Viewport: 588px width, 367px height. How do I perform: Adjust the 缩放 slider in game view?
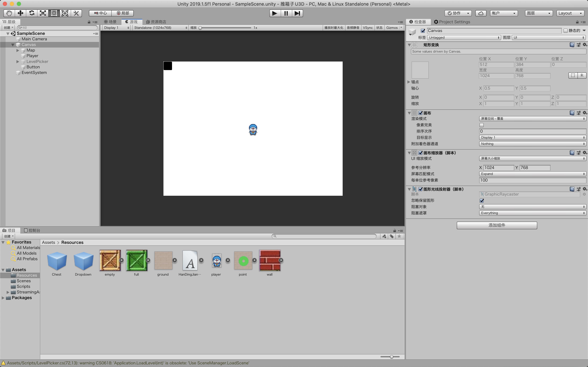[200, 28]
